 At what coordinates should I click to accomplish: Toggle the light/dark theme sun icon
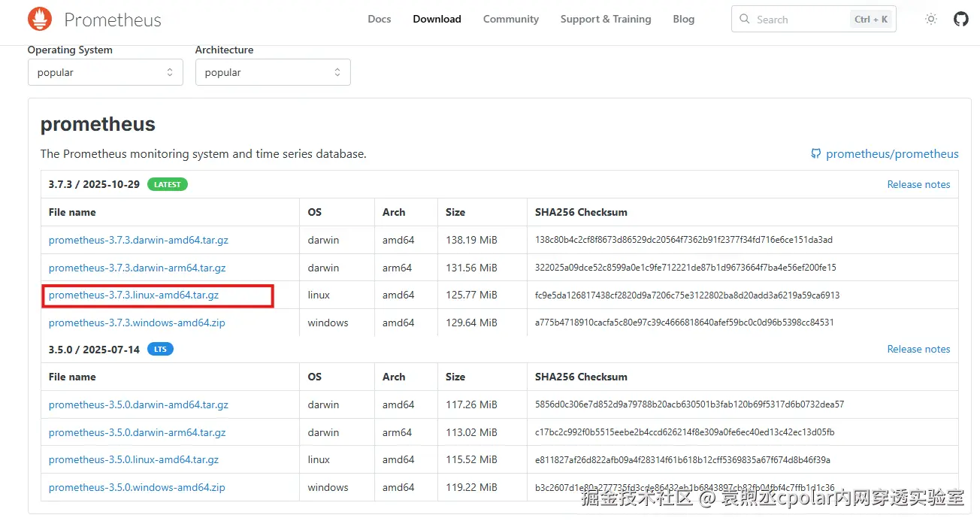click(x=931, y=19)
